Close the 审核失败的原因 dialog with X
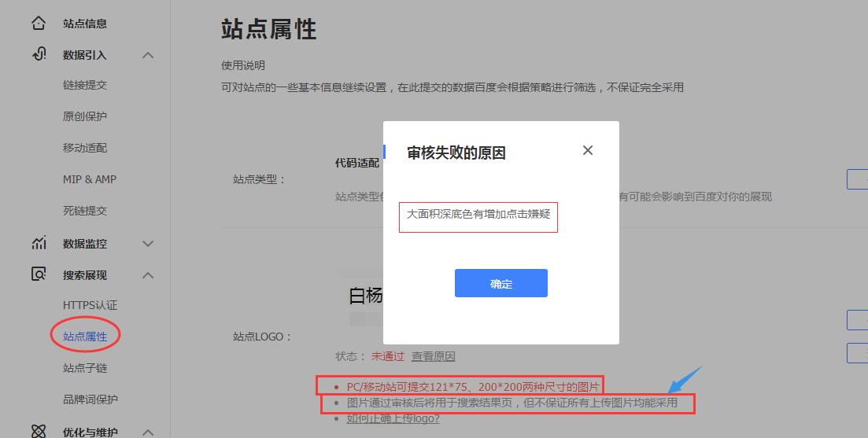 click(588, 150)
